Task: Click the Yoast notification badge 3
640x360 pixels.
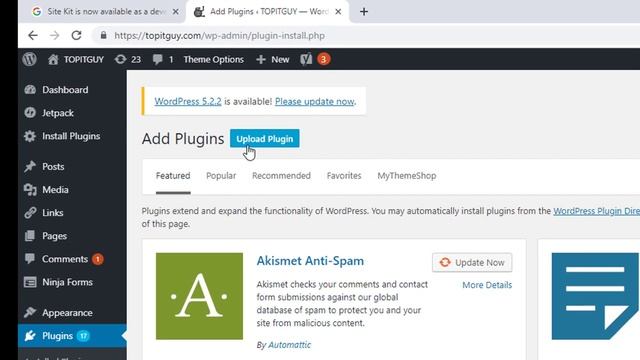Action: (324, 60)
